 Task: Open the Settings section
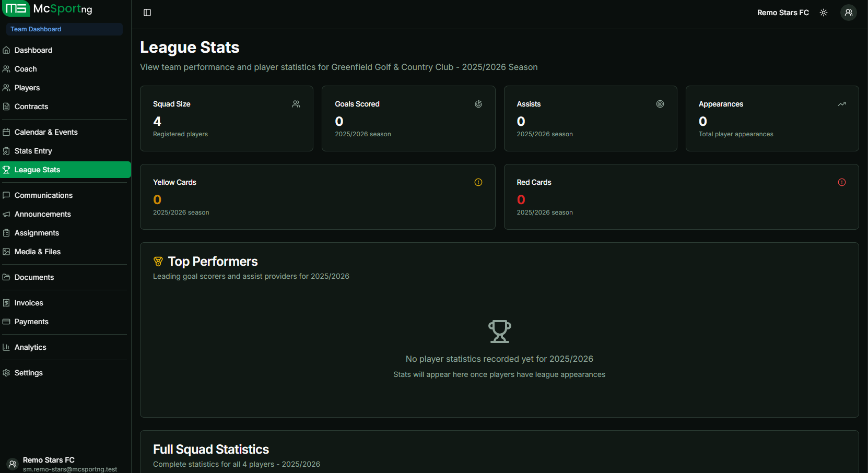(28, 372)
